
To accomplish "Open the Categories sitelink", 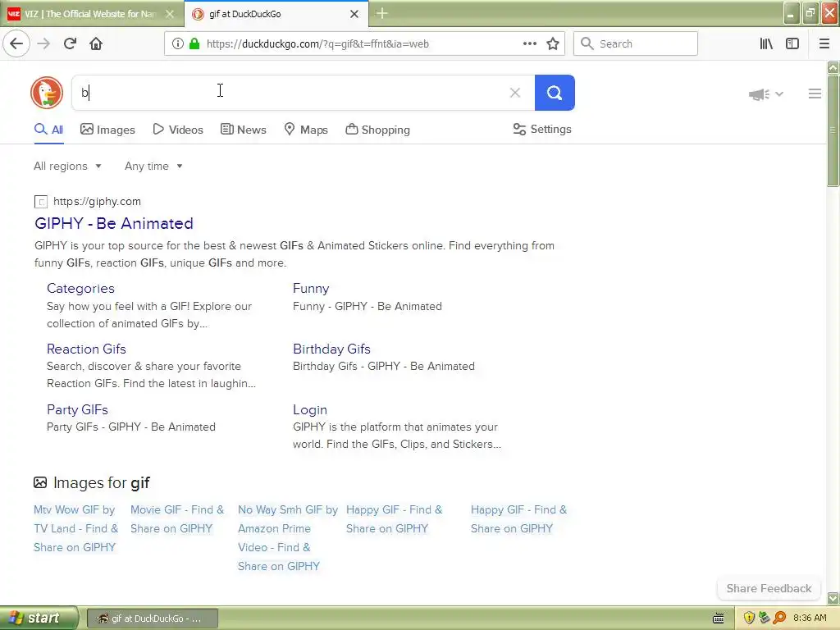I will [x=80, y=288].
